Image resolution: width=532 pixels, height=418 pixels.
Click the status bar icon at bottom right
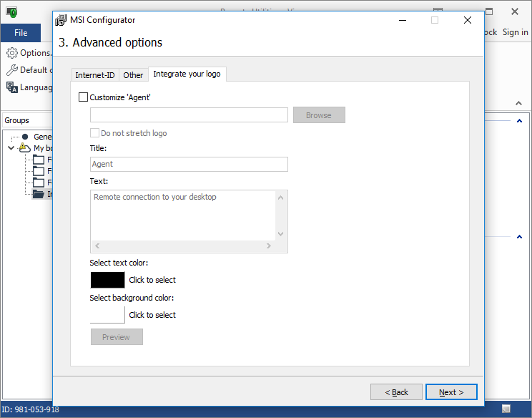coord(506,409)
